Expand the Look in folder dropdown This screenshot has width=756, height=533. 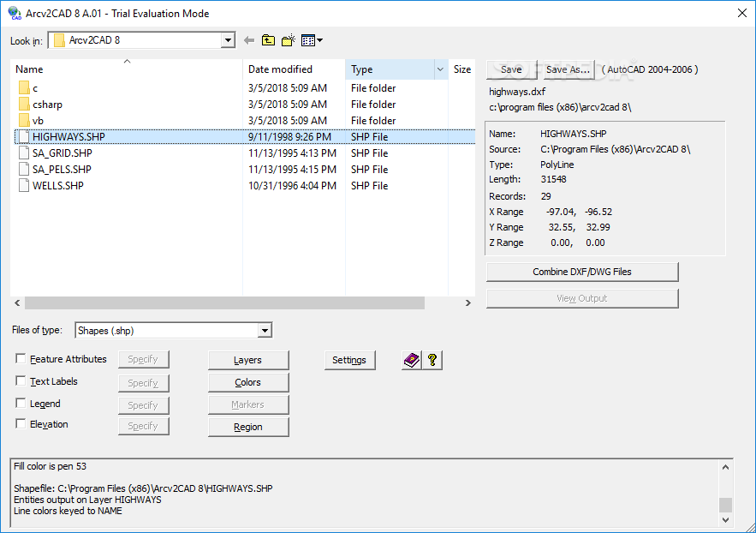click(228, 40)
